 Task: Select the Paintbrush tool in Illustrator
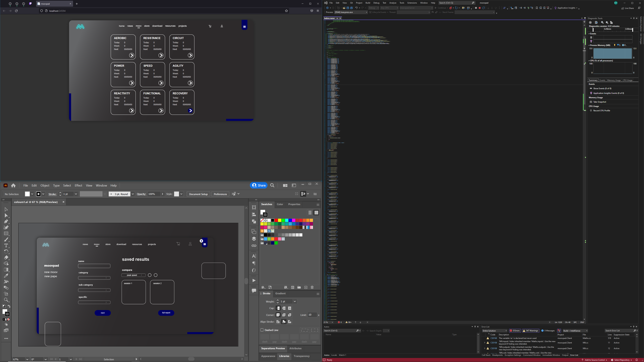click(x=6, y=240)
